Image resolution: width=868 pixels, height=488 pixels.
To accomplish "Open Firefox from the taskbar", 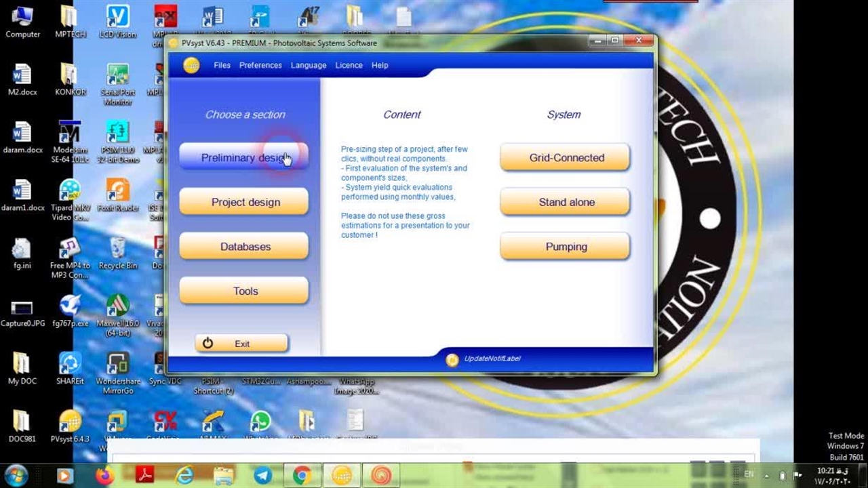I will [104, 475].
